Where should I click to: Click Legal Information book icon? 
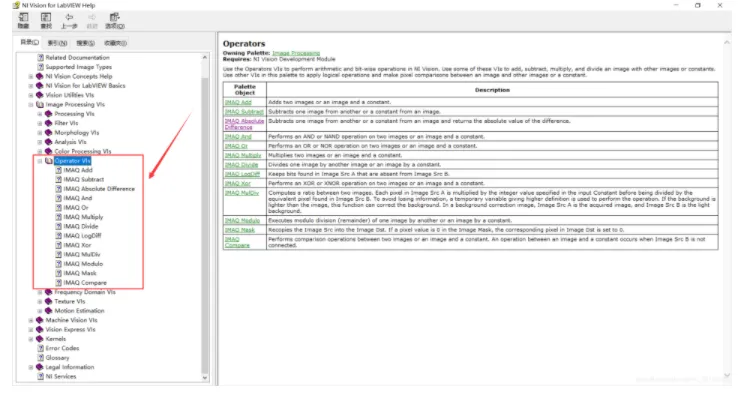point(40,367)
